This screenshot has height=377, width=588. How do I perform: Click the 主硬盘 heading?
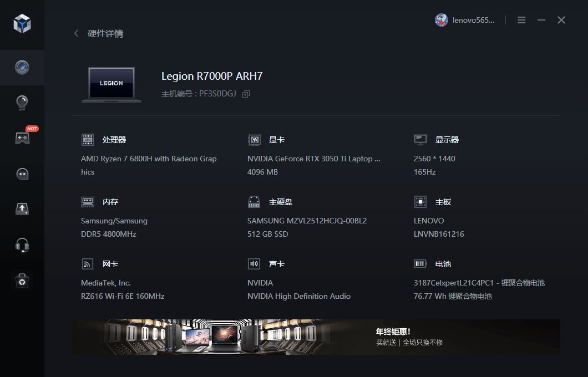281,202
